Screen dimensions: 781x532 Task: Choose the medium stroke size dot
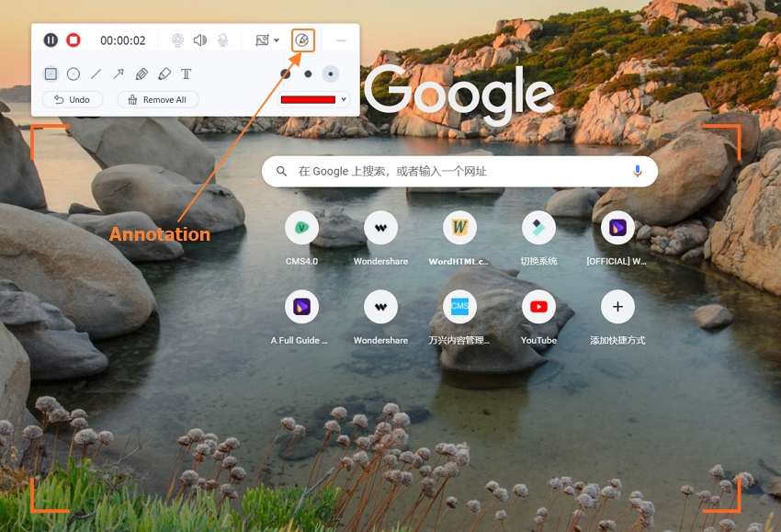click(x=308, y=74)
